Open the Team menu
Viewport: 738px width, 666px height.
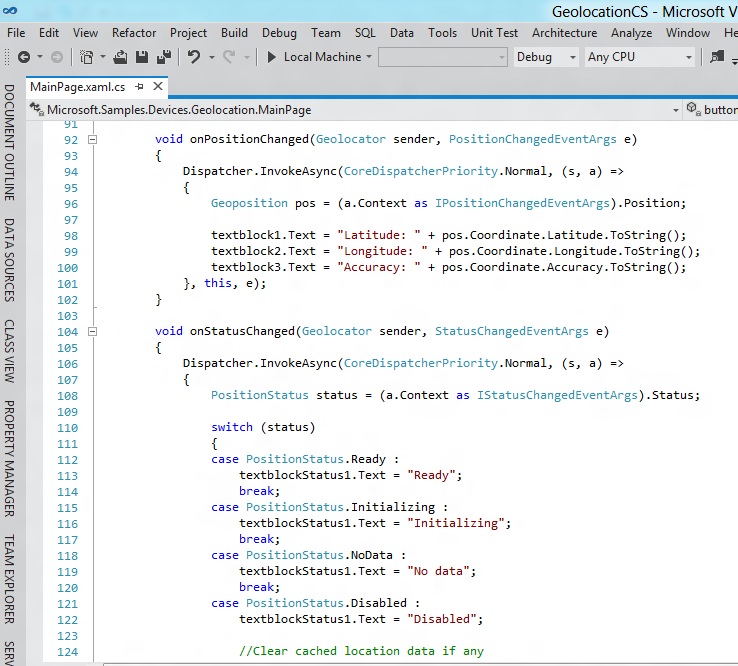point(326,33)
